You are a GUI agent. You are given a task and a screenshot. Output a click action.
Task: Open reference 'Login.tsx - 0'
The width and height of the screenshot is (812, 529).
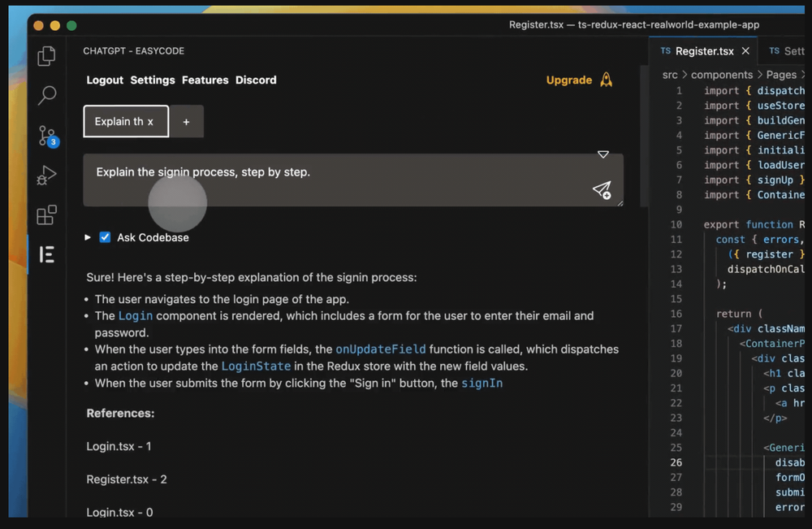tap(119, 512)
